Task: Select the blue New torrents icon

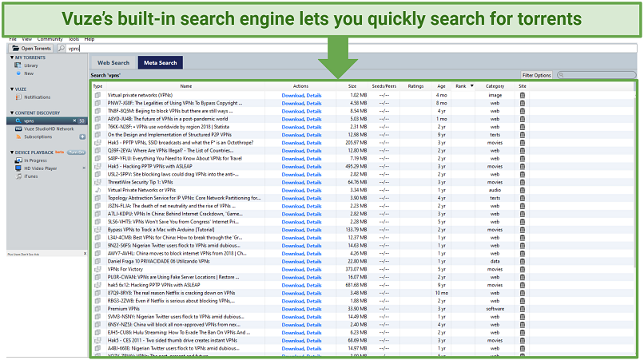Action: (x=18, y=73)
